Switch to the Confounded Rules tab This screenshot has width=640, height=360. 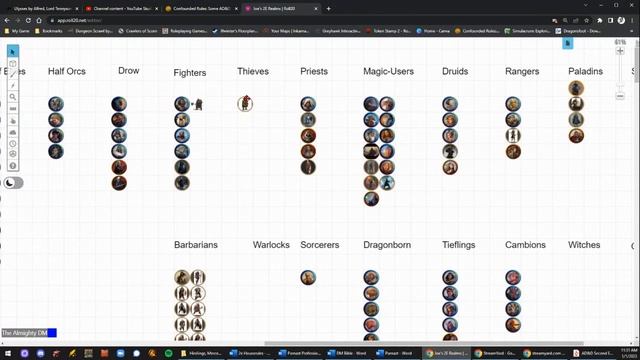pyautogui.click(x=202, y=9)
